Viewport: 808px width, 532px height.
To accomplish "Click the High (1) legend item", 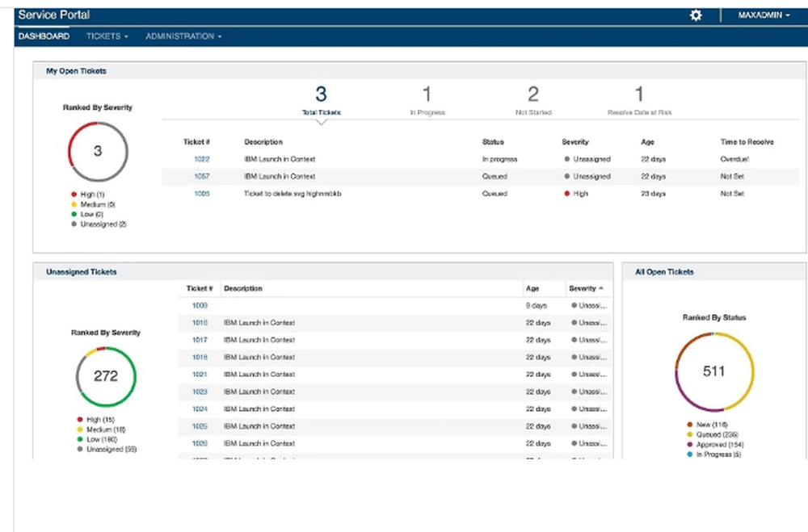I will (88, 195).
